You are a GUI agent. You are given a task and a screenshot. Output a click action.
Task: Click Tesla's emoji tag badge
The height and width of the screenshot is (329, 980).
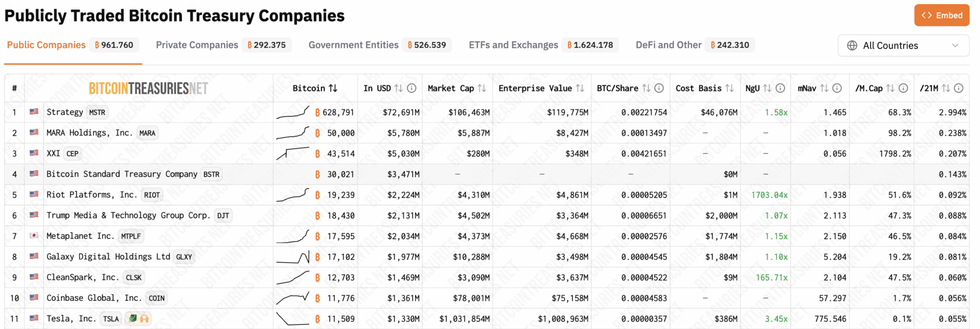138,319
